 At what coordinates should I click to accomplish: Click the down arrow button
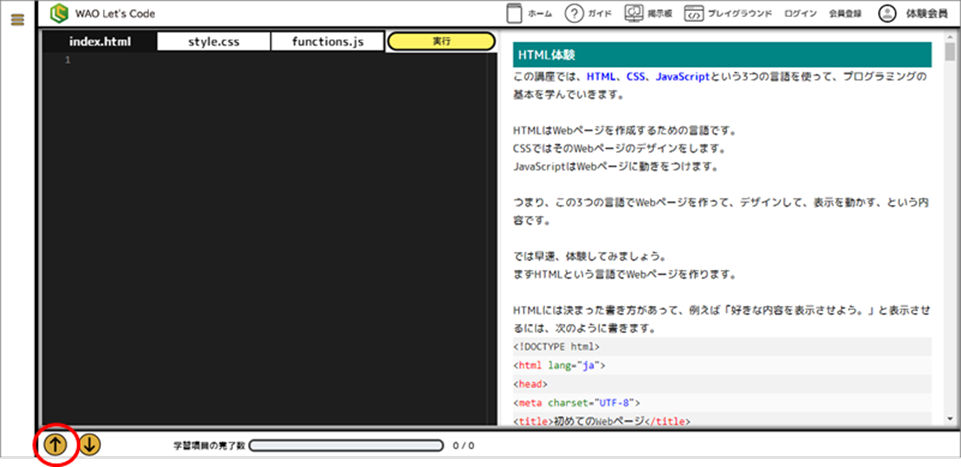click(x=90, y=445)
